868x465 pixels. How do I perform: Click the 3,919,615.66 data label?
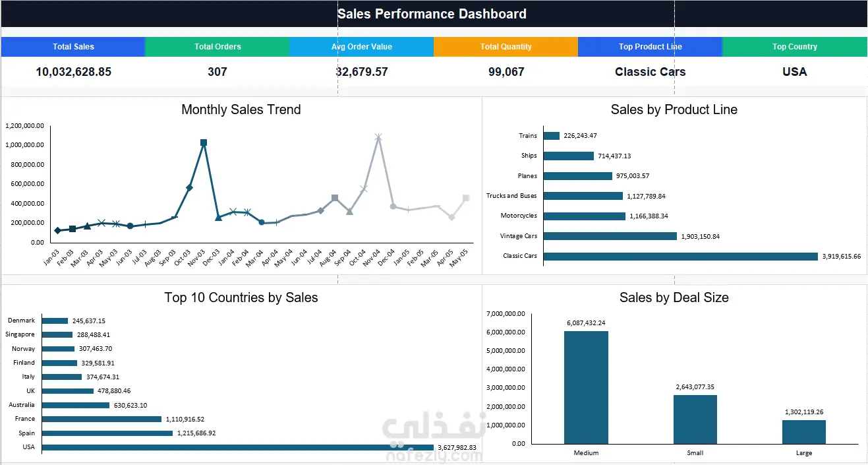click(841, 257)
